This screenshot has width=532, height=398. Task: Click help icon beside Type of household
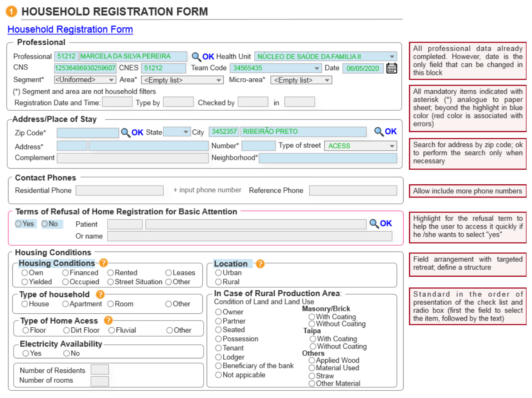click(x=100, y=294)
